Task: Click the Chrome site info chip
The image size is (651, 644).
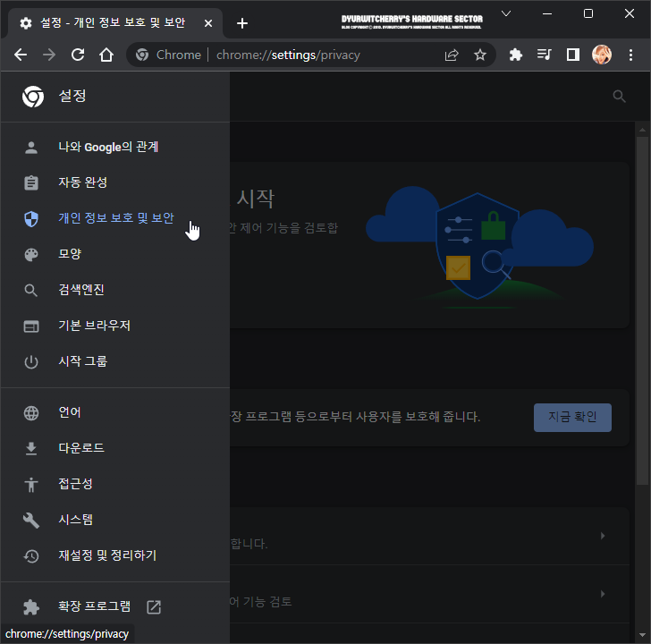Action: [169, 55]
